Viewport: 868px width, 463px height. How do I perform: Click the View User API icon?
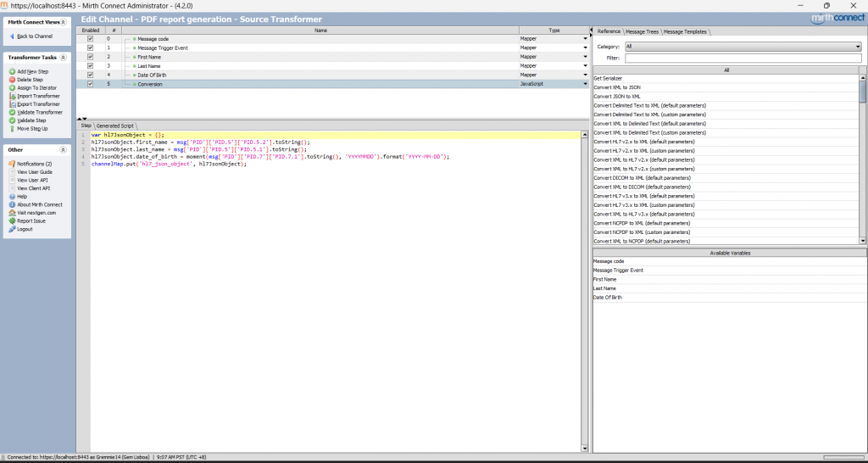[x=12, y=180]
